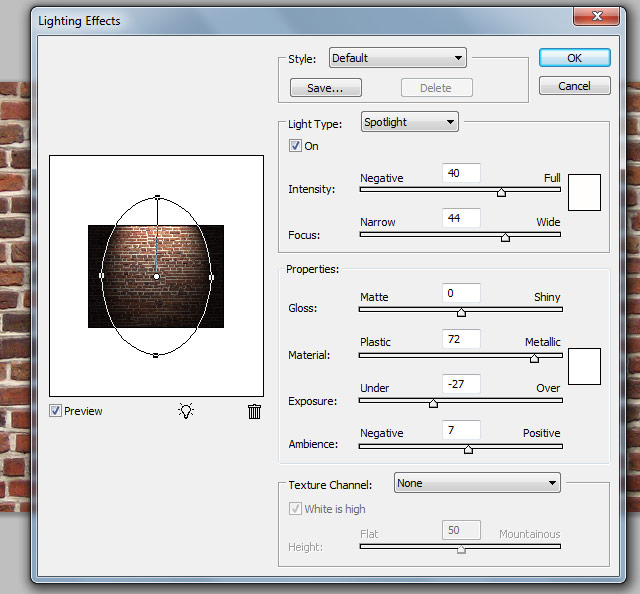The width and height of the screenshot is (640, 594).
Task: Click the Ambience value field showing 7
Action: coord(461,430)
